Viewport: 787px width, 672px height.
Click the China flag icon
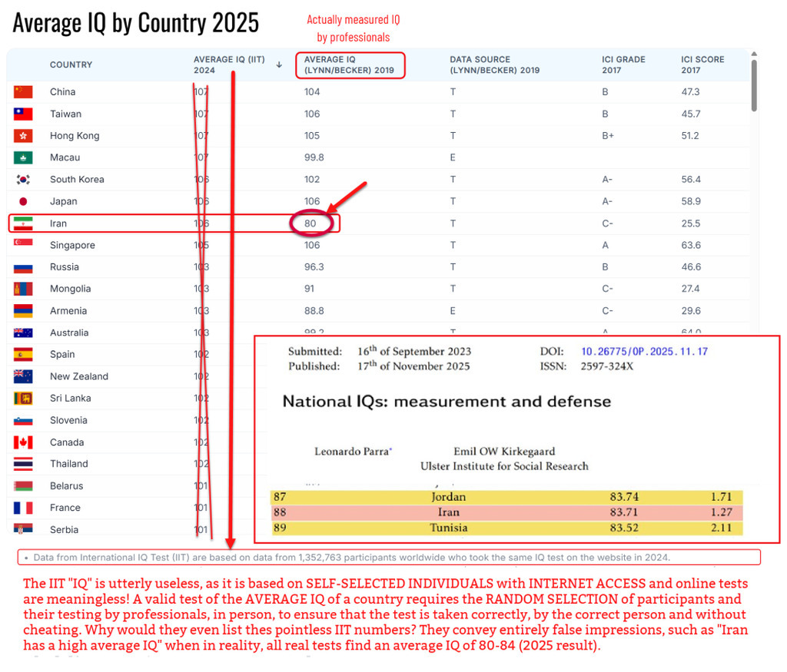pos(23,92)
